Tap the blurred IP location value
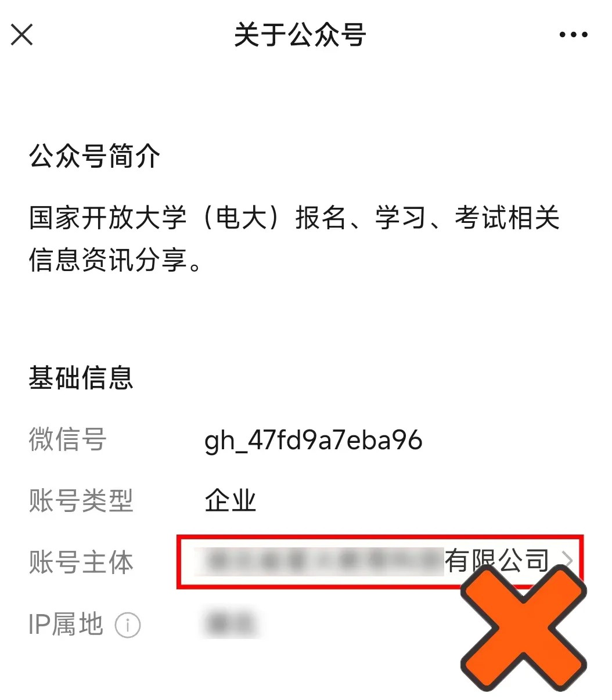This screenshot has width=612, height=700. tap(231, 624)
